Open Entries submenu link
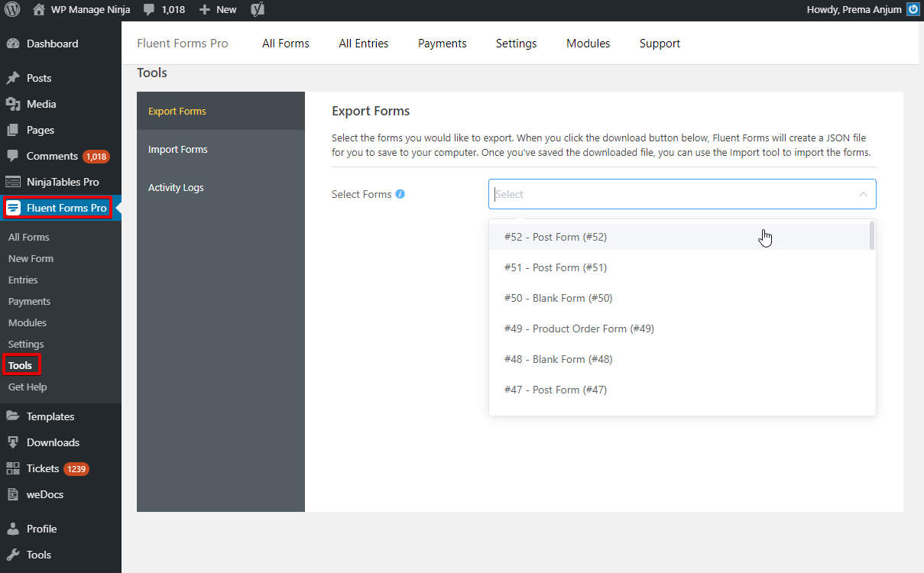 click(23, 280)
